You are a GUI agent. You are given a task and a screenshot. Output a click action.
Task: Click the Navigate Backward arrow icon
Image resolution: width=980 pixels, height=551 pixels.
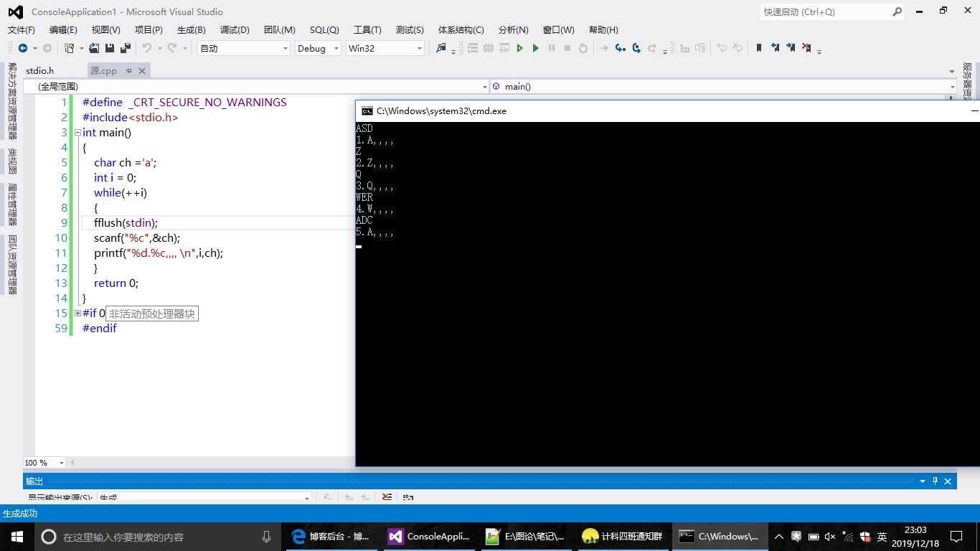(x=23, y=48)
